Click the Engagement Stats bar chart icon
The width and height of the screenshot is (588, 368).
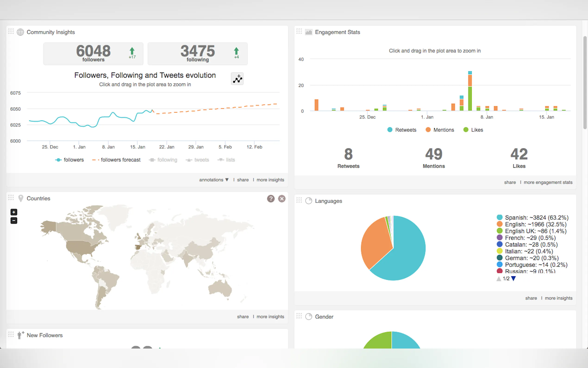point(308,32)
